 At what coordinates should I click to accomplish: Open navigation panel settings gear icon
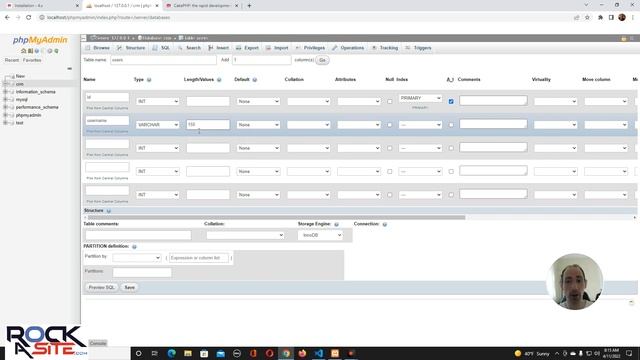(50, 51)
